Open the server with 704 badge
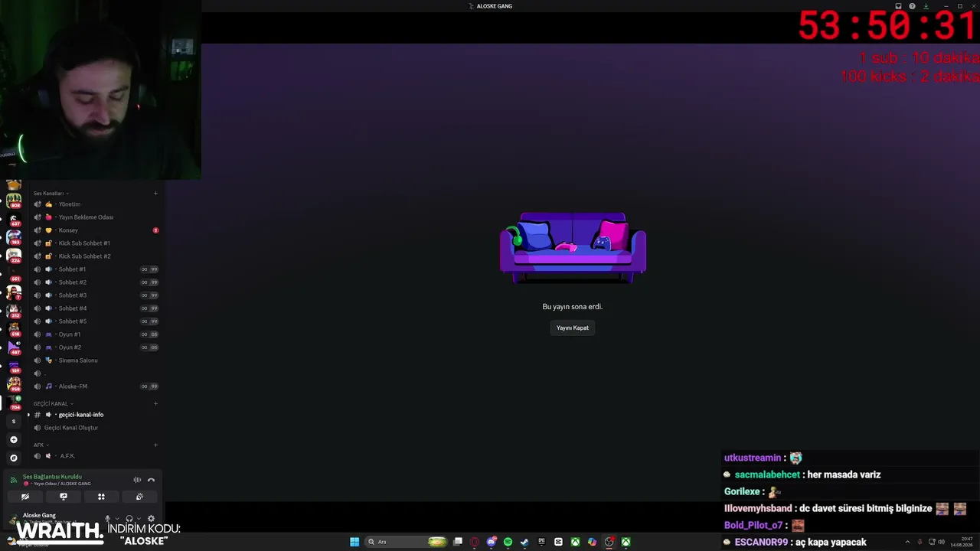Viewport: 980px width, 551px height. pos(14,403)
